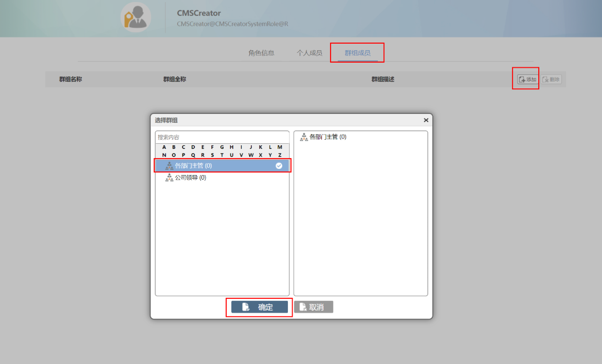
Task: Select 公司领导 group in the list
Action: 190,178
